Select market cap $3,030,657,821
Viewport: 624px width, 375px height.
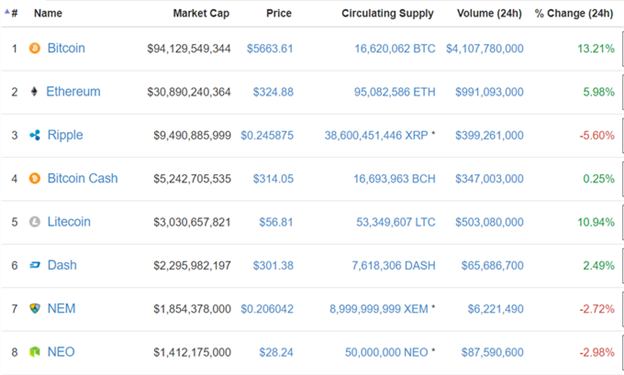(192, 222)
